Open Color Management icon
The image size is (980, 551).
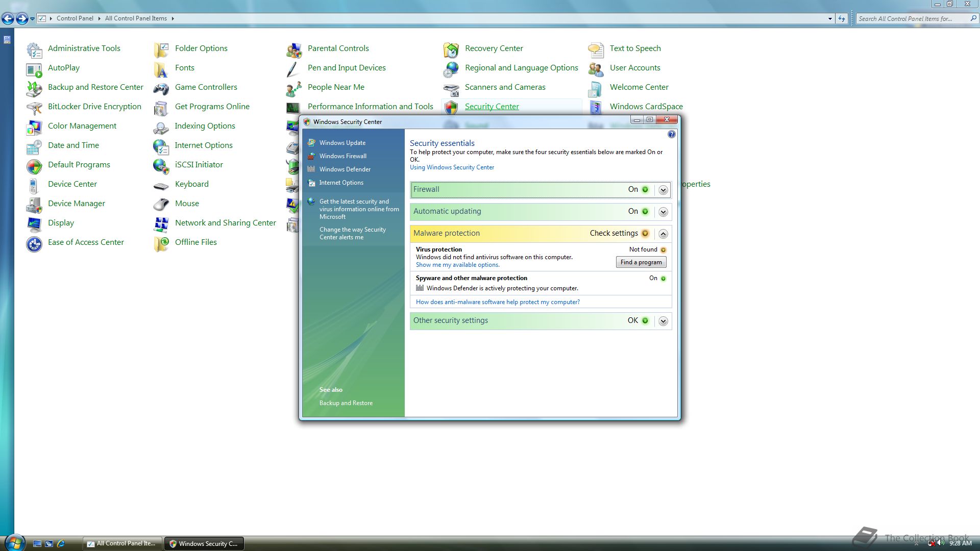tap(34, 127)
